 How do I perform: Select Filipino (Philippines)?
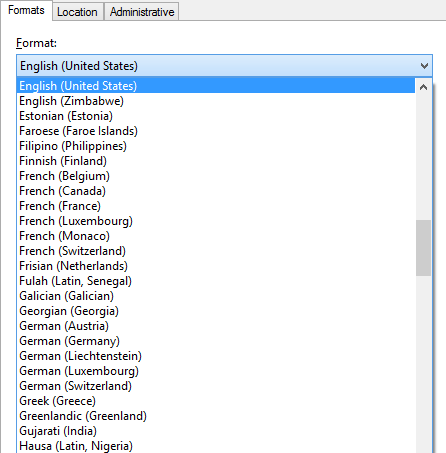(x=216, y=146)
